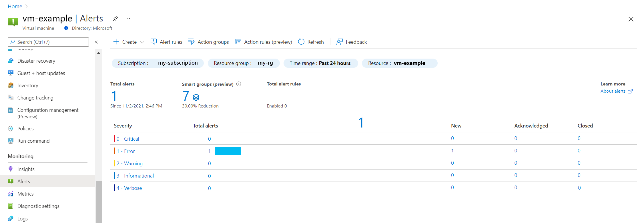Open Action groups from the toolbar
644x223 pixels.
[208, 42]
